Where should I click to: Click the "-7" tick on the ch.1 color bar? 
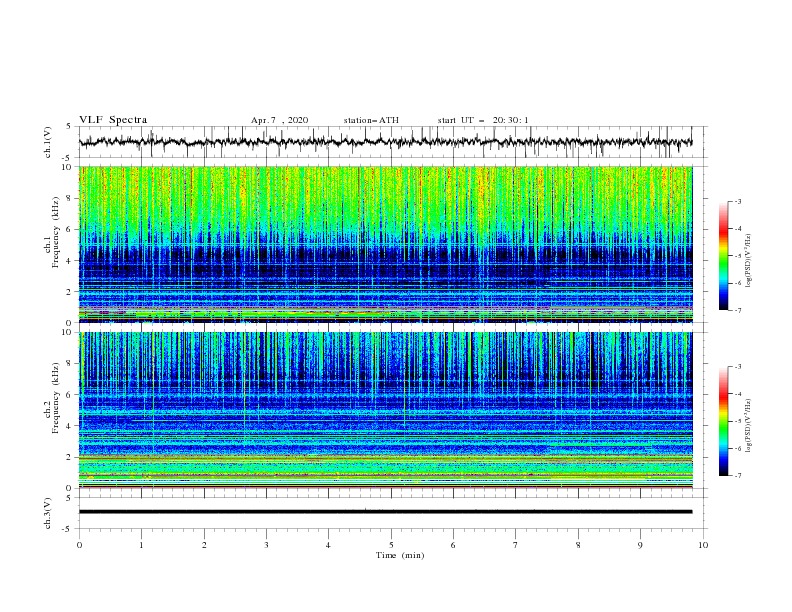tap(737, 311)
